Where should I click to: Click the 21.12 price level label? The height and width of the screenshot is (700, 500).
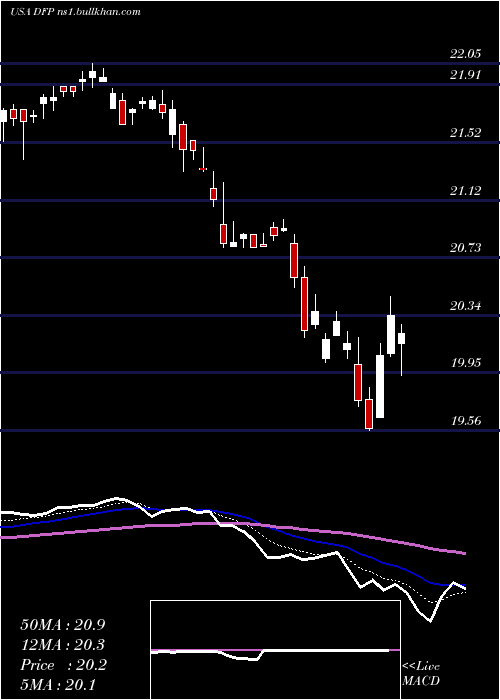[466, 191]
